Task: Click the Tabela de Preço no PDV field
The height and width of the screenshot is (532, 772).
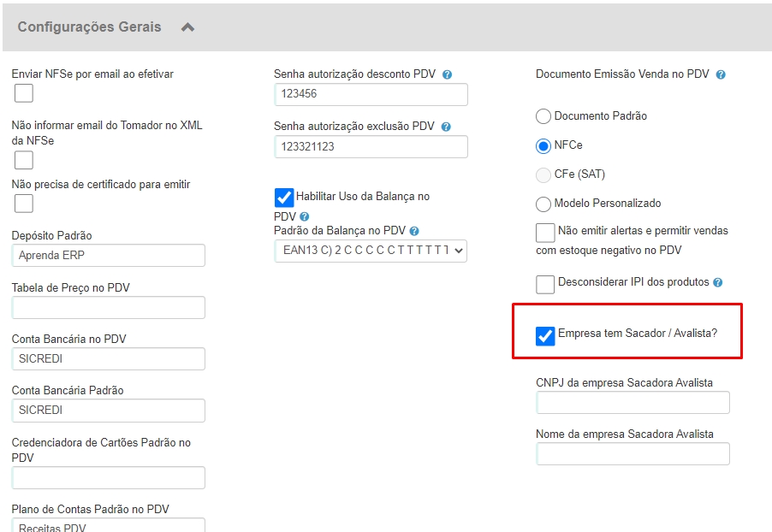Action: (109, 307)
